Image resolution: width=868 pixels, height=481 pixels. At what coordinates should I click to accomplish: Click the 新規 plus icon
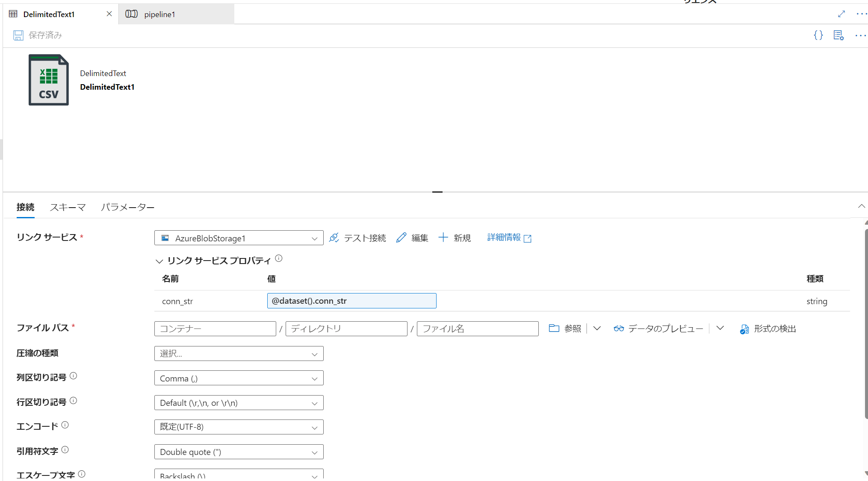[x=443, y=238]
